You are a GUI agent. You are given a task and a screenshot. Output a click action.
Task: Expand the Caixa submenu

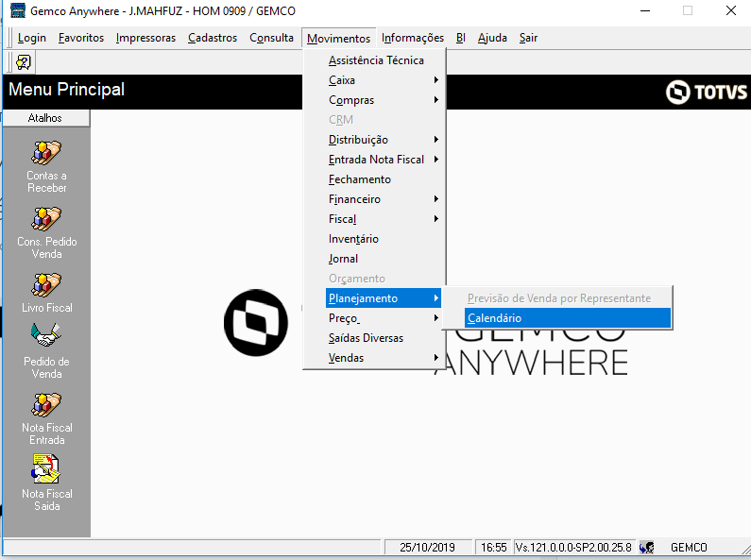click(384, 80)
